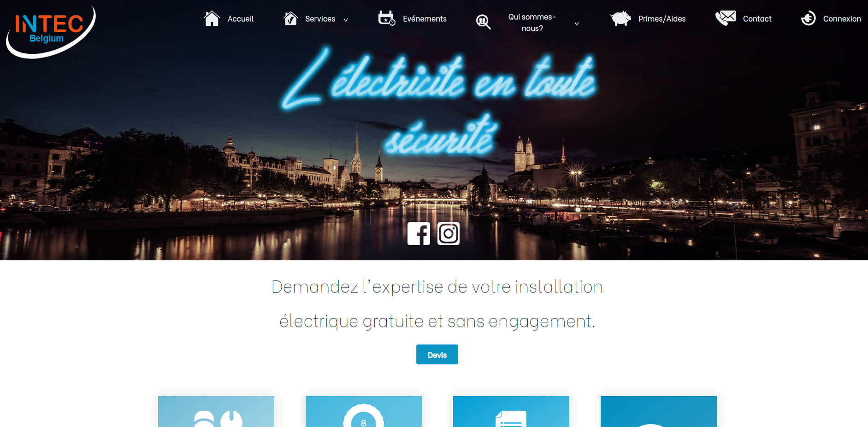Click the handshake envelope Contact icon

pyautogui.click(x=726, y=18)
